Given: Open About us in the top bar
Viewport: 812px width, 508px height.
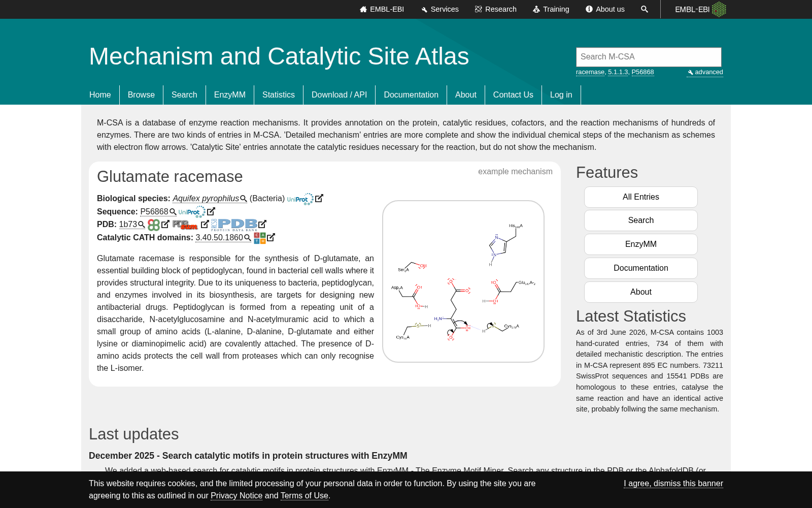Looking at the screenshot, I should coord(605,9).
